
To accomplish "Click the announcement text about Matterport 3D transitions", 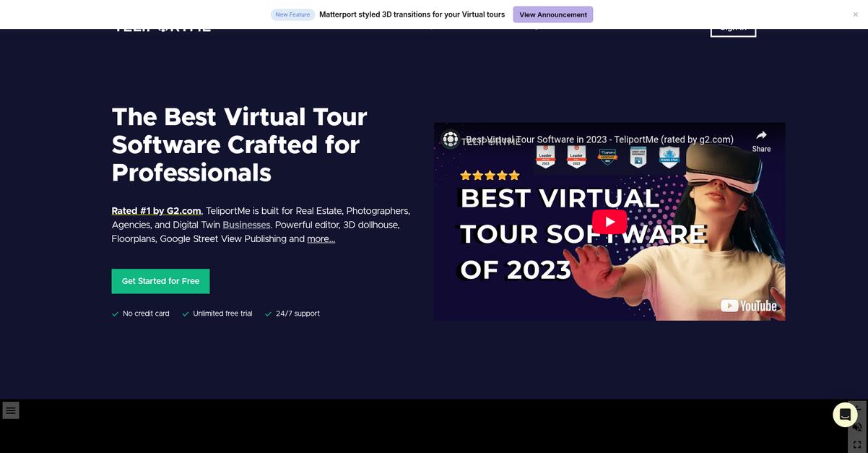I will 412,14.
